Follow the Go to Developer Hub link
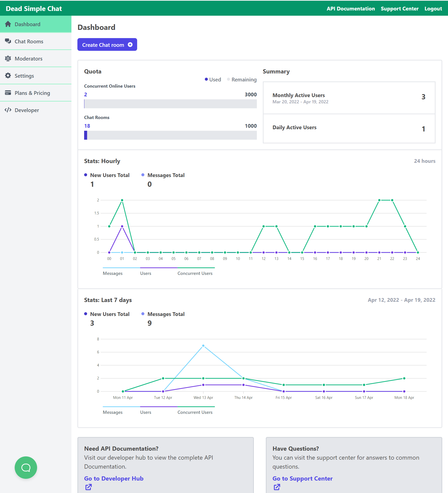This screenshot has height=493, width=448. 114,478
